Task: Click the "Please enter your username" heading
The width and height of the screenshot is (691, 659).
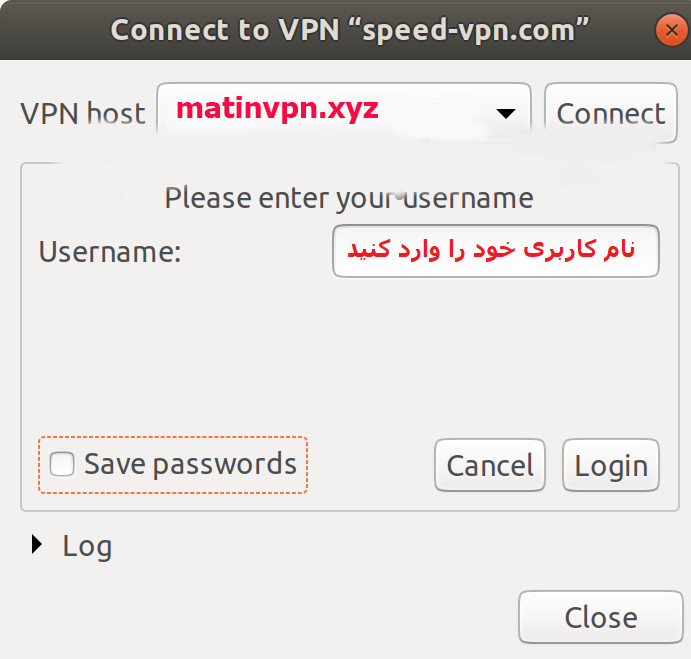Action: coord(349,198)
